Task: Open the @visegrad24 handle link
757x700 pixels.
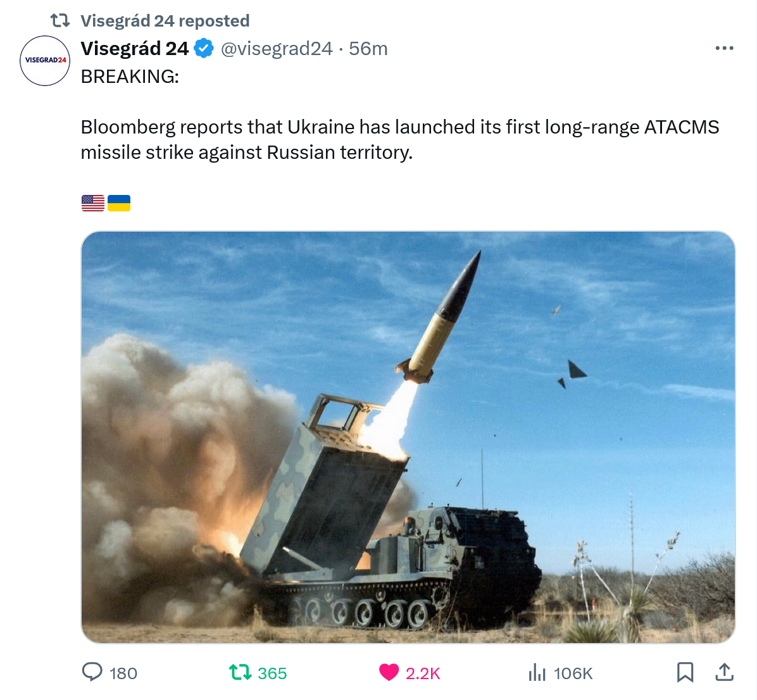Action: click(277, 48)
